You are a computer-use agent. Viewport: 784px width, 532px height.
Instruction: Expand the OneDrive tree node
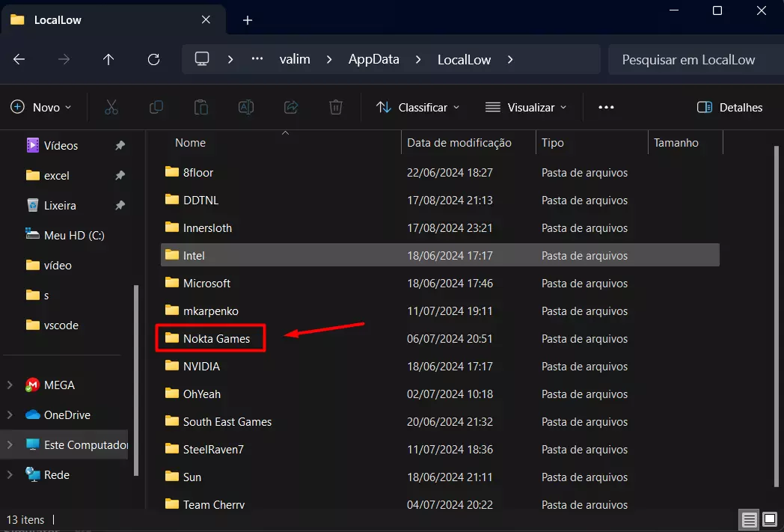[10, 415]
